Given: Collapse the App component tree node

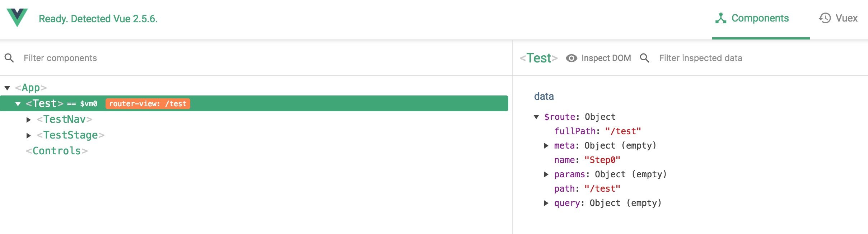Looking at the screenshot, I should (x=7, y=88).
